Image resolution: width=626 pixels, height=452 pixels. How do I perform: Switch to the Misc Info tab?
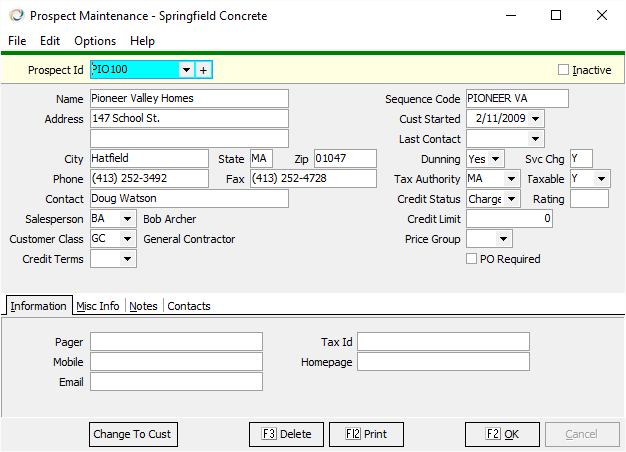tap(98, 306)
